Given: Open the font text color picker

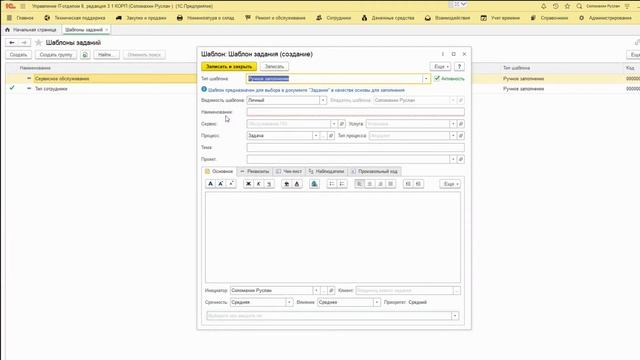Looking at the screenshot, I should [297, 184].
